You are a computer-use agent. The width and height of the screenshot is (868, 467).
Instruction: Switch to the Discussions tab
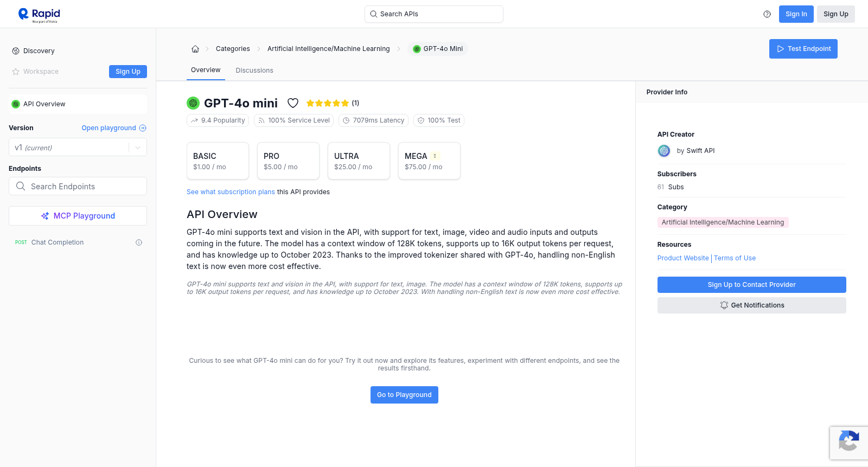click(254, 71)
